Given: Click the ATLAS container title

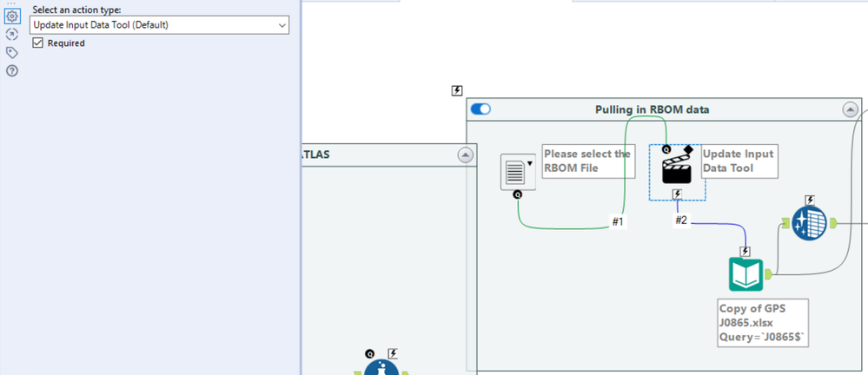Looking at the screenshot, I should pos(315,155).
